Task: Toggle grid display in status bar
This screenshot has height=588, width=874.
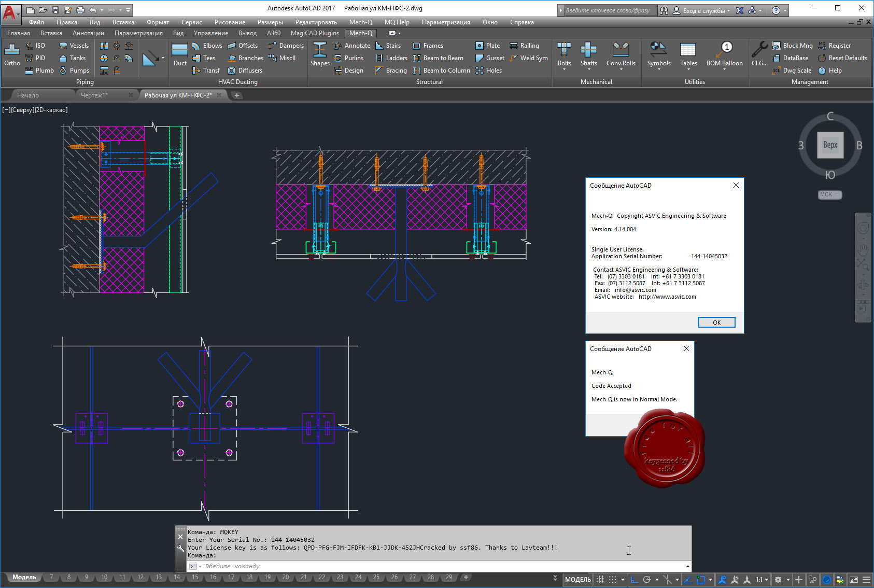Action: (x=600, y=580)
